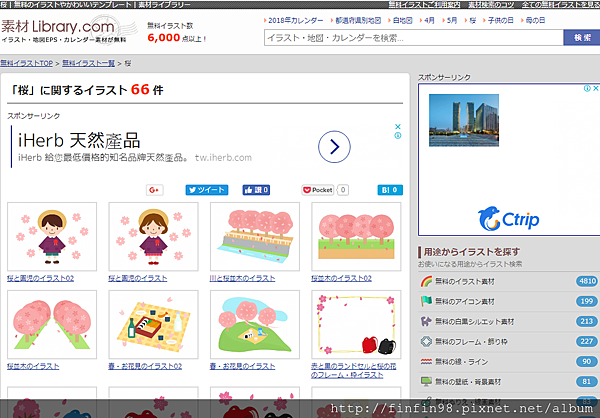600x418 pixels.
Task: Open the 子供の日 link
Action: tap(501, 21)
